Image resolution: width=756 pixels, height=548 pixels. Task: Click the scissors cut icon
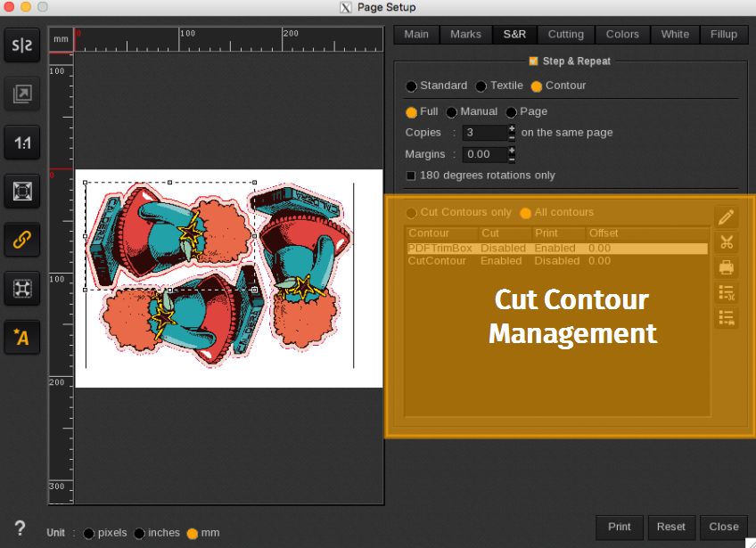tap(727, 241)
